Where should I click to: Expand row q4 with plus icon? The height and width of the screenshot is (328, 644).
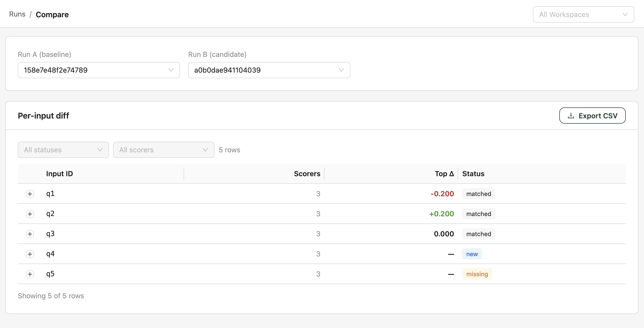point(30,254)
